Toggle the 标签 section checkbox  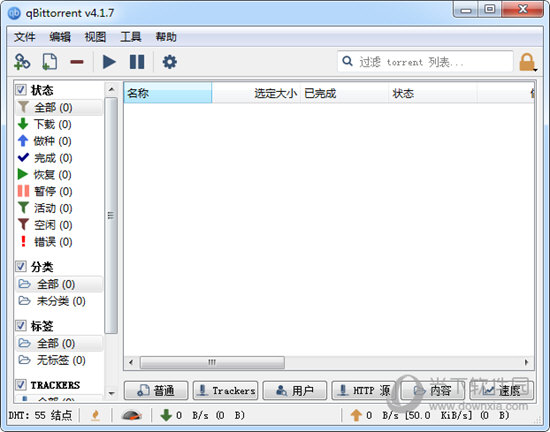(21, 326)
